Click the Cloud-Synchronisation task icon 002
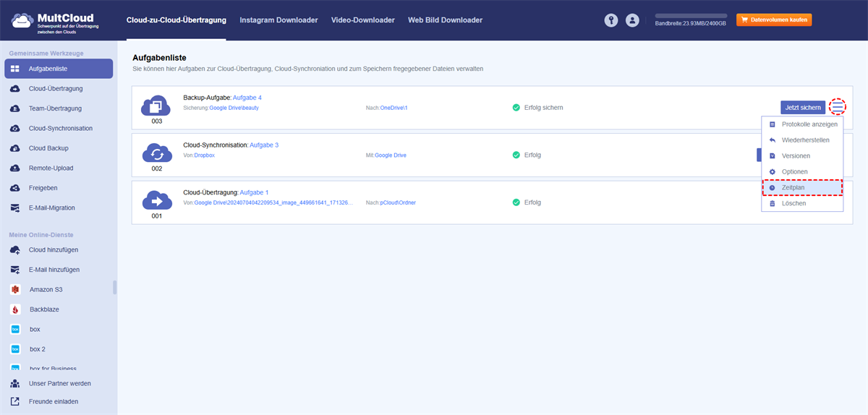The image size is (868, 415). (x=156, y=153)
